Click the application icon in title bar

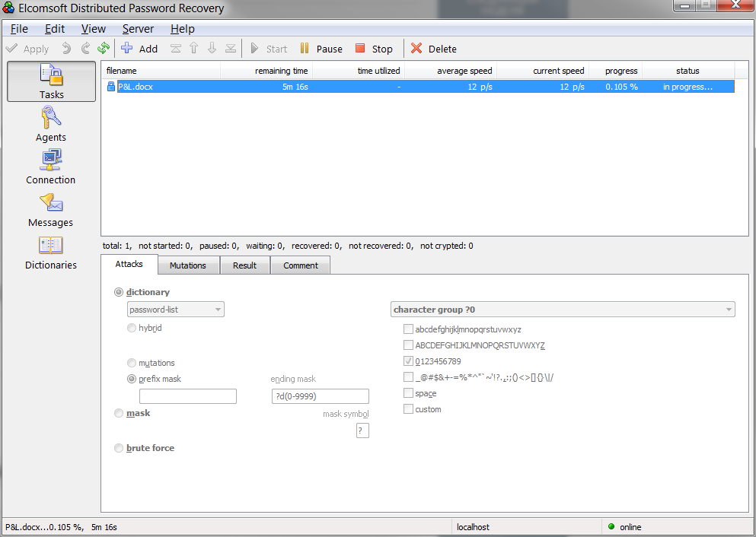pyautogui.click(x=8, y=8)
